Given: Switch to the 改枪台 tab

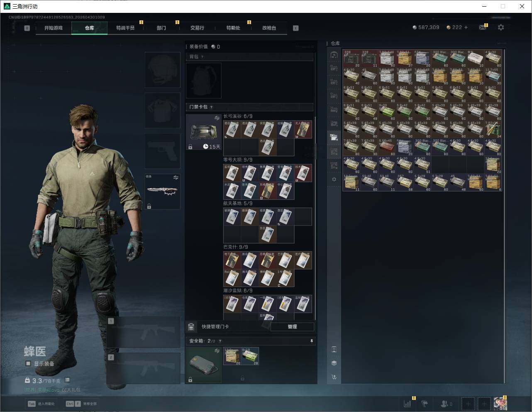Looking at the screenshot, I should click(x=269, y=28).
